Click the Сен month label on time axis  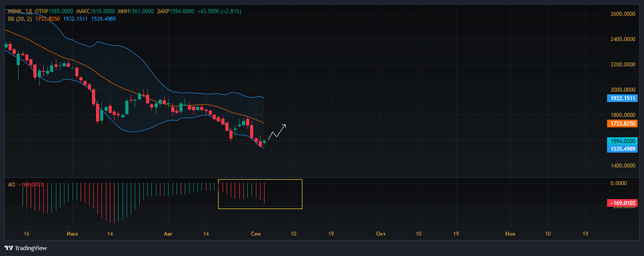(256, 233)
